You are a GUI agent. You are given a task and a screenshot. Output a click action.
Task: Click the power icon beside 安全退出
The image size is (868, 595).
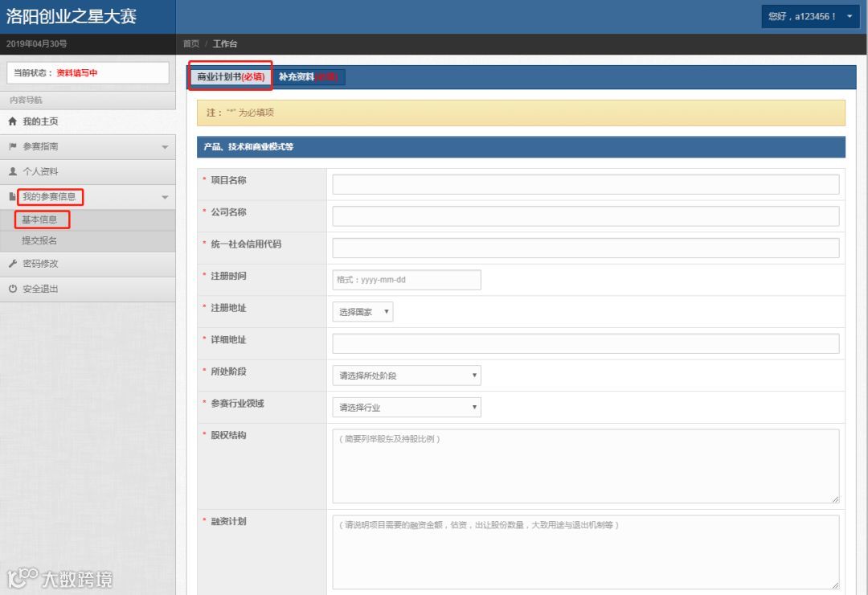pos(12,289)
